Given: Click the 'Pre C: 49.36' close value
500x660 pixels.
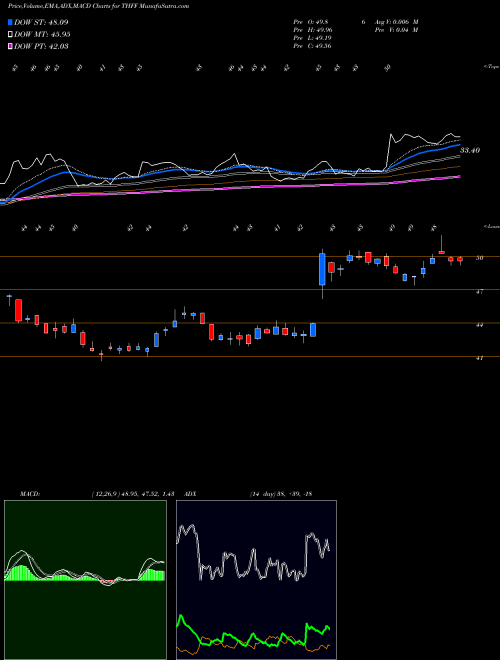Looking at the screenshot, I should (x=313, y=46).
